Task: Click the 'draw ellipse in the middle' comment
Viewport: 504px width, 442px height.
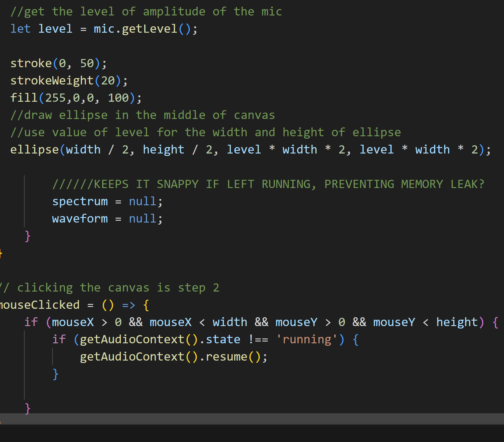Action: click(x=142, y=115)
